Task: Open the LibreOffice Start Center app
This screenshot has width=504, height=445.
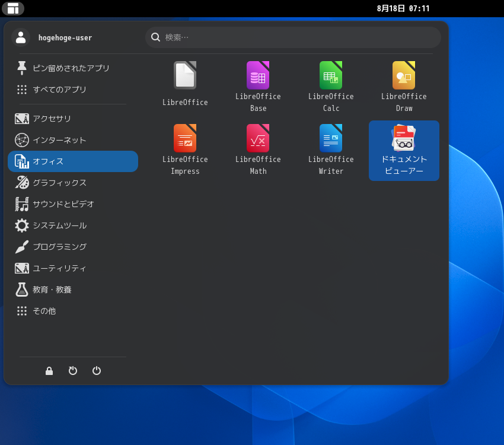Action: (x=185, y=84)
